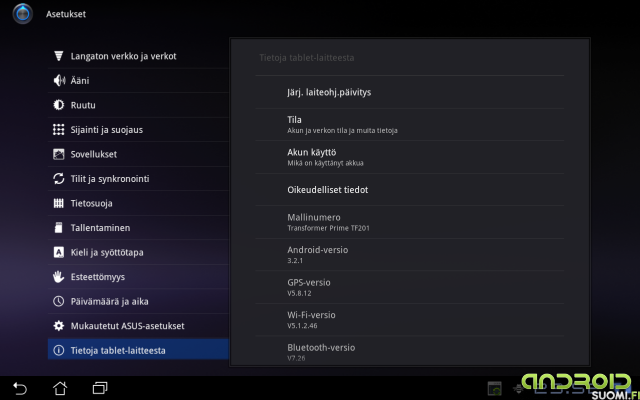
Task: Tap the Mallinumero row
Action: click(x=410, y=222)
